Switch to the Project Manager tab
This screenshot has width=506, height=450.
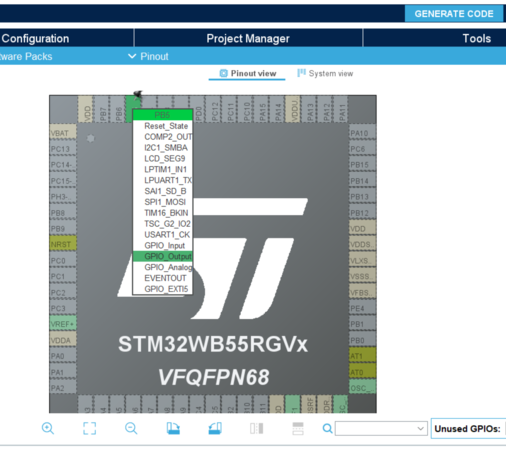(248, 38)
